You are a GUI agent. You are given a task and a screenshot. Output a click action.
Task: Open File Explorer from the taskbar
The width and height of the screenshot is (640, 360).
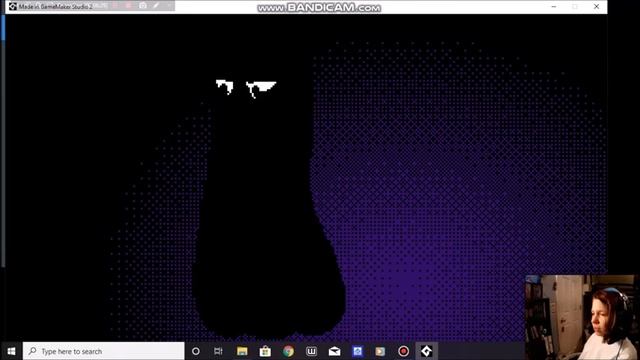coord(242,351)
